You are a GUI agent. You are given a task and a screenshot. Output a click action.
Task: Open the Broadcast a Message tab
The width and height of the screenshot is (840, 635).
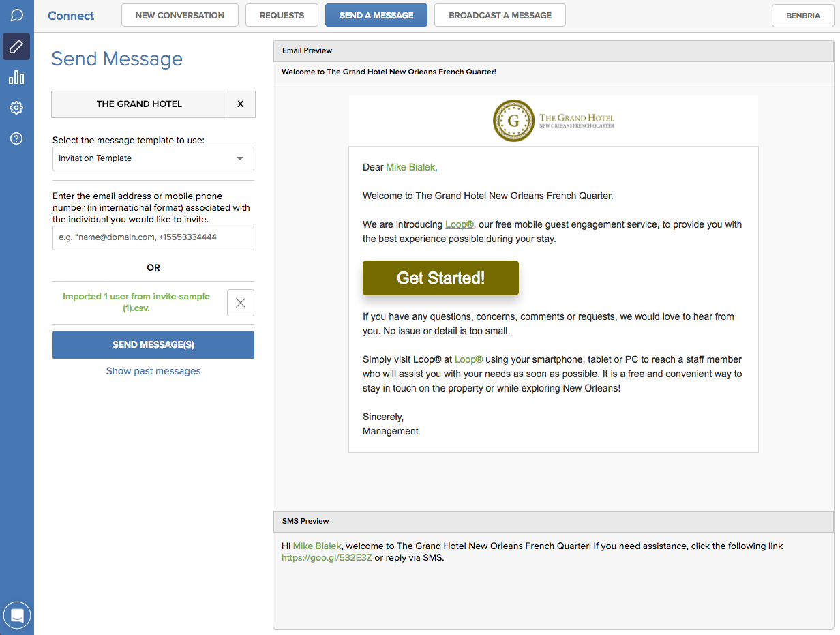(500, 15)
